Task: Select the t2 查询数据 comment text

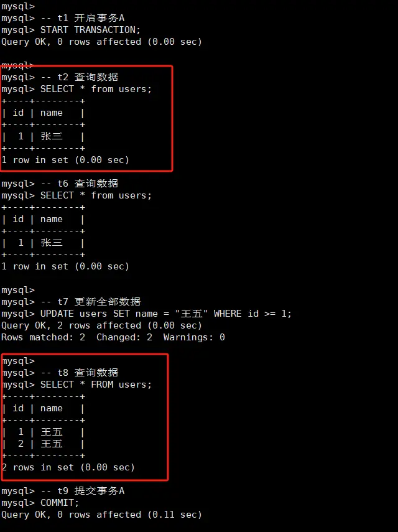Action: coord(88,77)
